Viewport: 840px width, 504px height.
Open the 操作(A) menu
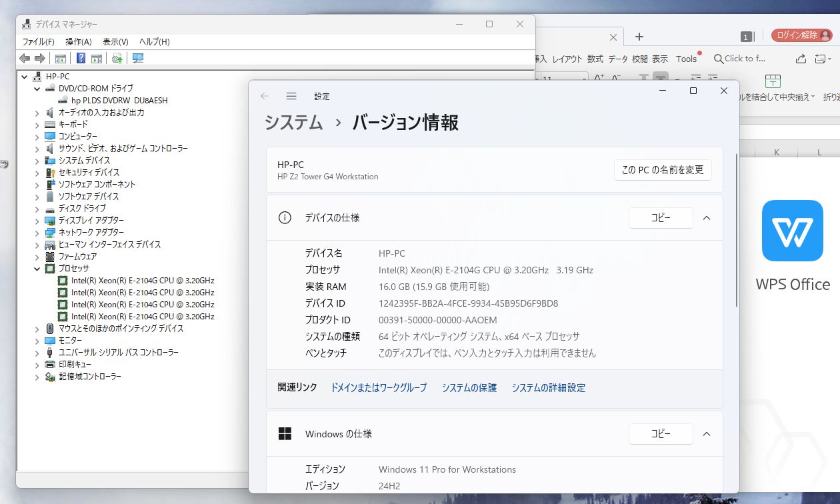(x=79, y=41)
